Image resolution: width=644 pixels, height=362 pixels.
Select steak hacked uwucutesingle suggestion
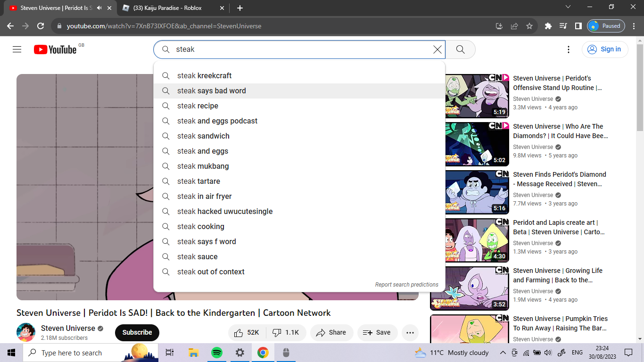click(299, 212)
